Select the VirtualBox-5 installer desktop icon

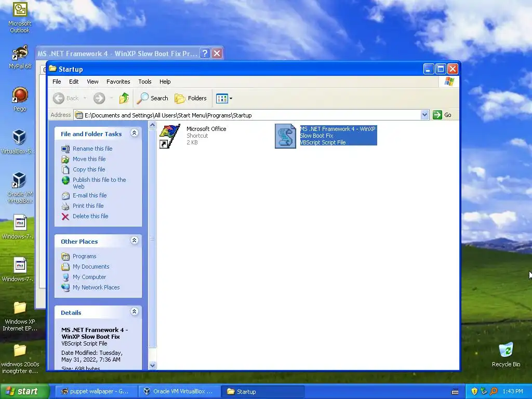(x=19, y=141)
